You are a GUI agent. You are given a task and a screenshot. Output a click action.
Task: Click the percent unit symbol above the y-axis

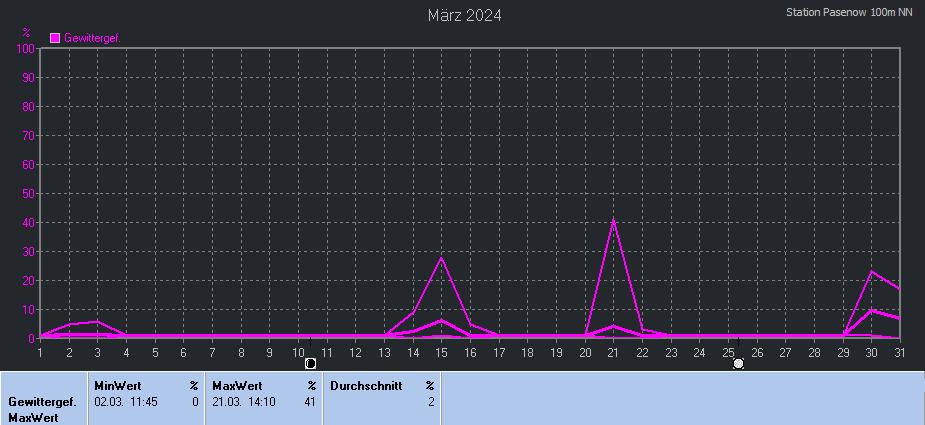tap(26, 32)
